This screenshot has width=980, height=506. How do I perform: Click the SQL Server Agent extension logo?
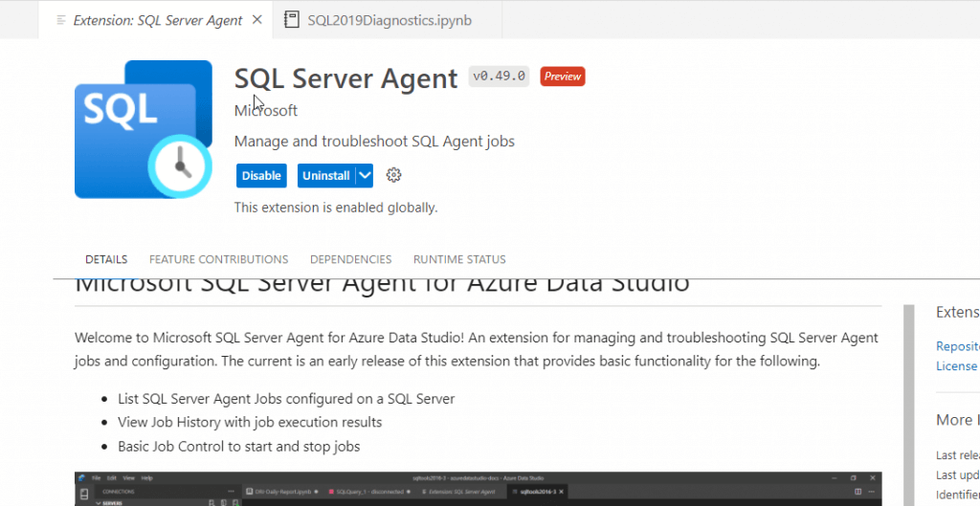[144, 129]
